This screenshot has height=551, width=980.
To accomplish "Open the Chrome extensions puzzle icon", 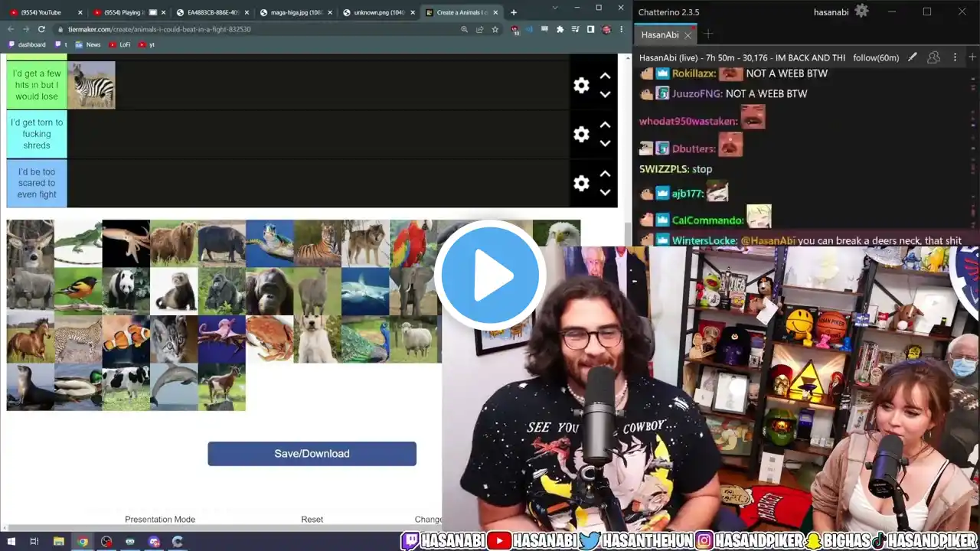I will coord(560,29).
